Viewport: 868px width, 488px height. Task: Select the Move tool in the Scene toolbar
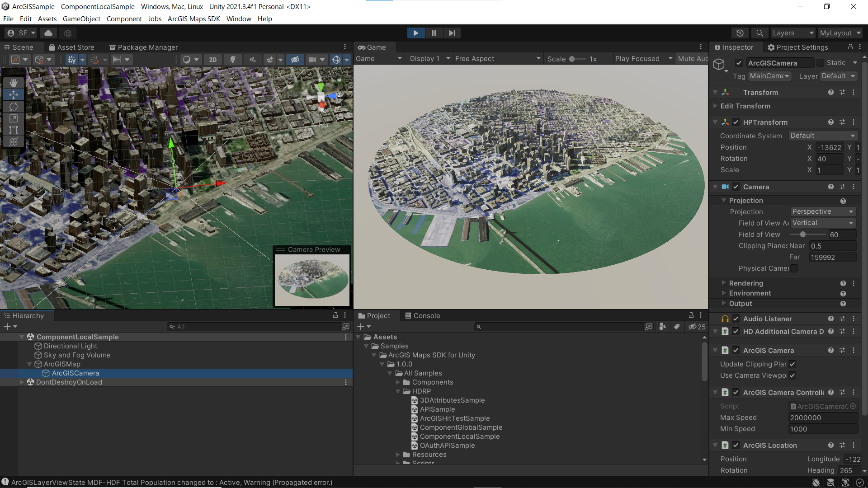tap(14, 94)
